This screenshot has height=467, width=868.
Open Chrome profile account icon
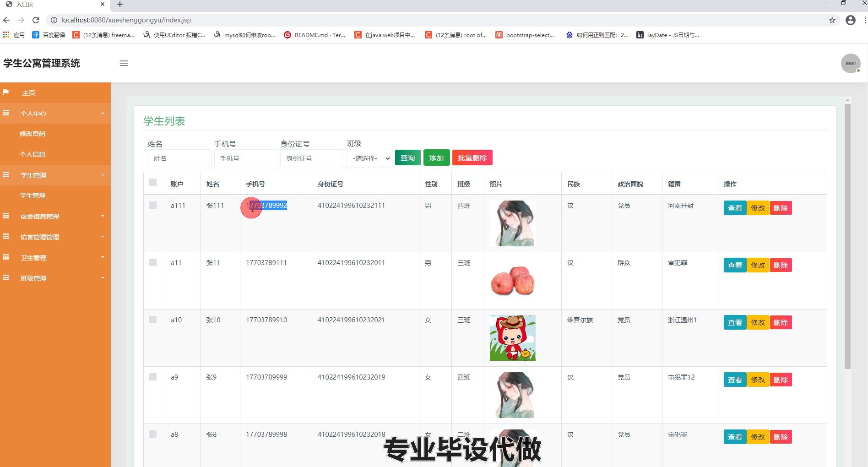[x=851, y=20]
